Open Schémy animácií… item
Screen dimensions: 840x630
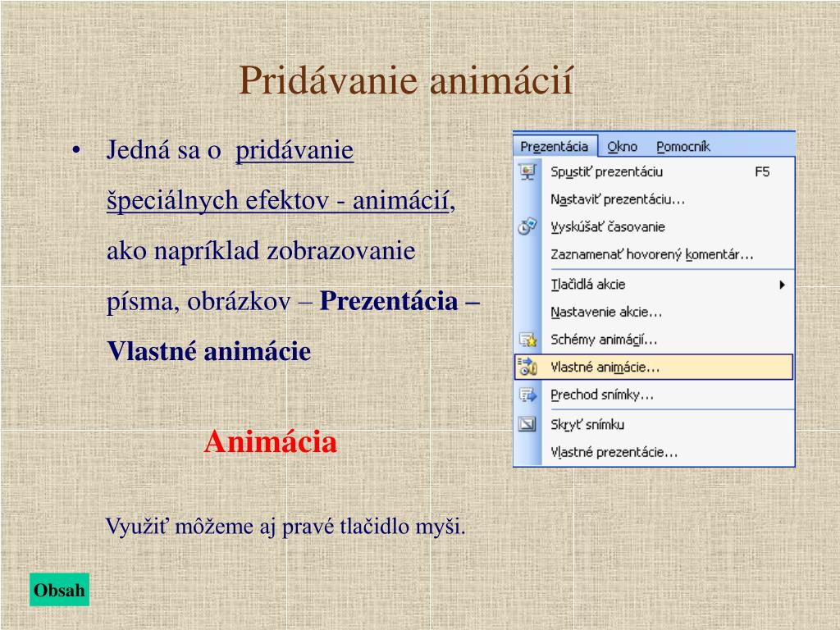(654, 340)
